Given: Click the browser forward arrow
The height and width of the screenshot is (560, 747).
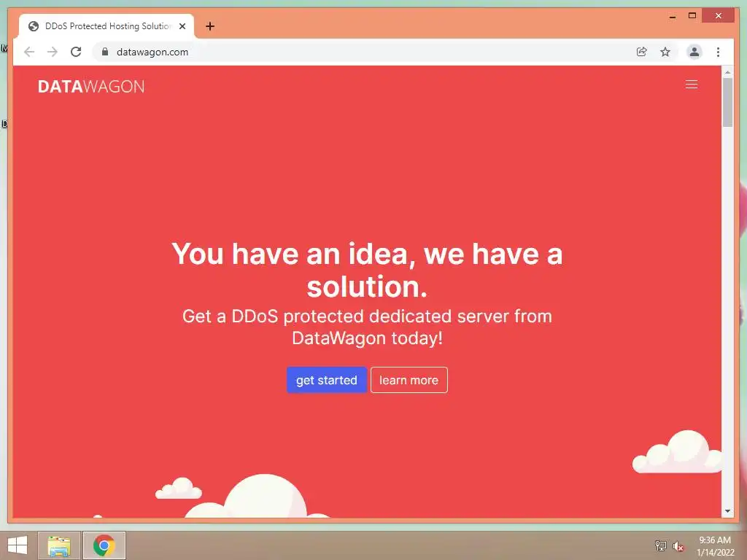Looking at the screenshot, I should (x=53, y=52).
